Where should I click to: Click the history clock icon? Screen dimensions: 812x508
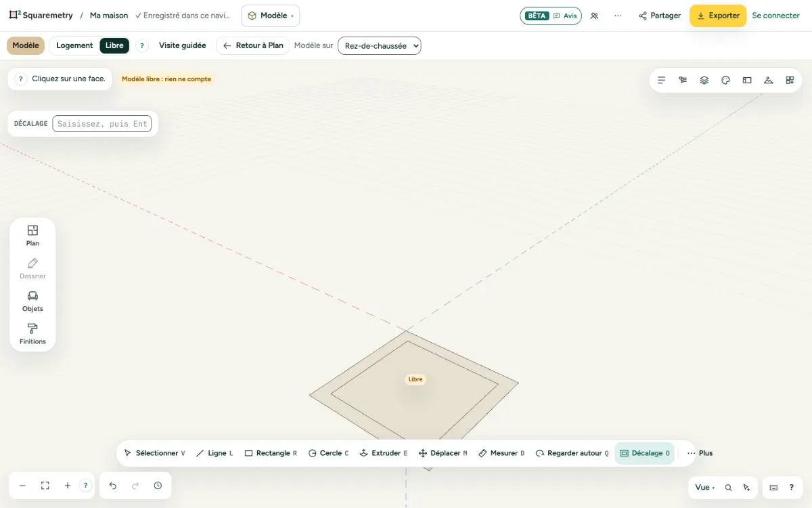(158, 486)
